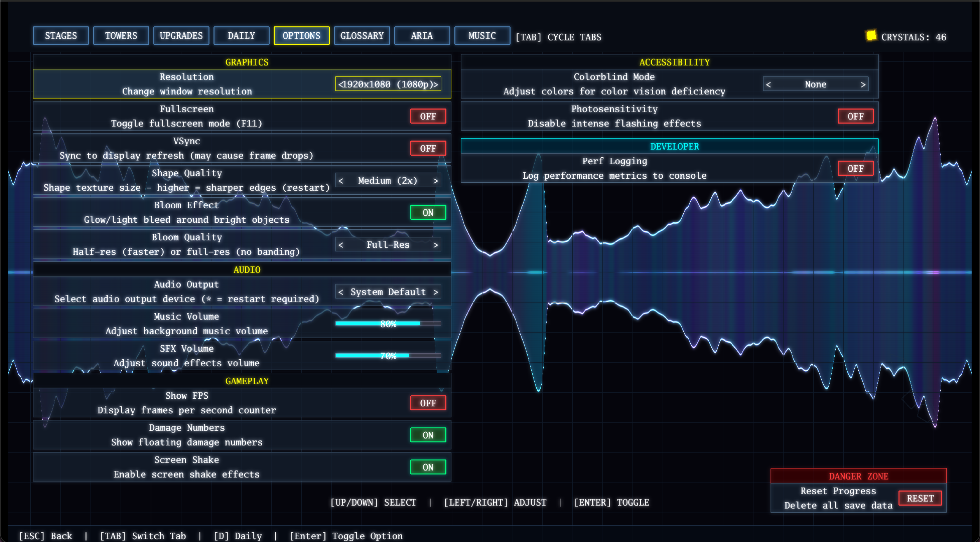Click right arrow of Bloom Quality selector

click(x=435, y=245)
